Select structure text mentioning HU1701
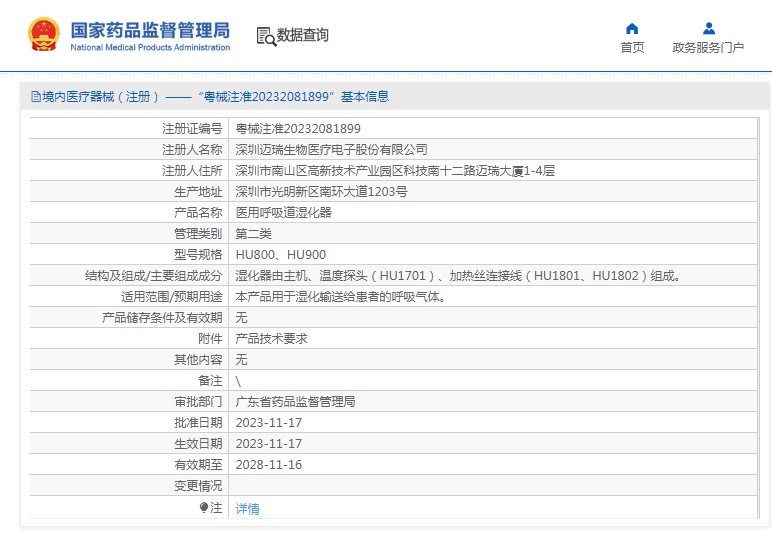Viewport: 772px width, 535px height. pyautogui.click(x=459, y=276)
